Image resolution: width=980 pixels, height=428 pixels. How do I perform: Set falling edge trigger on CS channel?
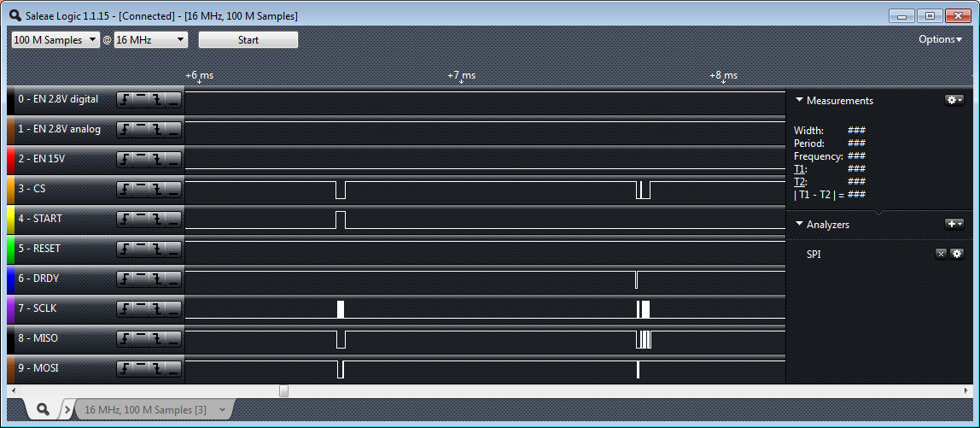157,189
